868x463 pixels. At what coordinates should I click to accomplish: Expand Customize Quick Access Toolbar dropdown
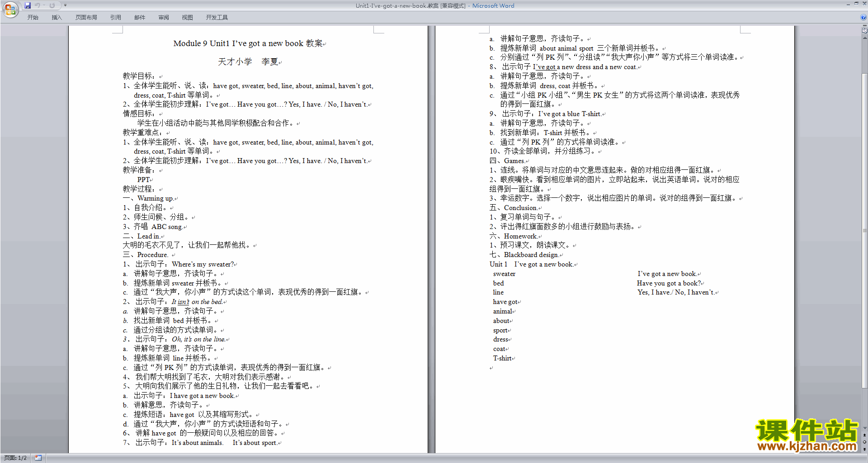(65, 5)
